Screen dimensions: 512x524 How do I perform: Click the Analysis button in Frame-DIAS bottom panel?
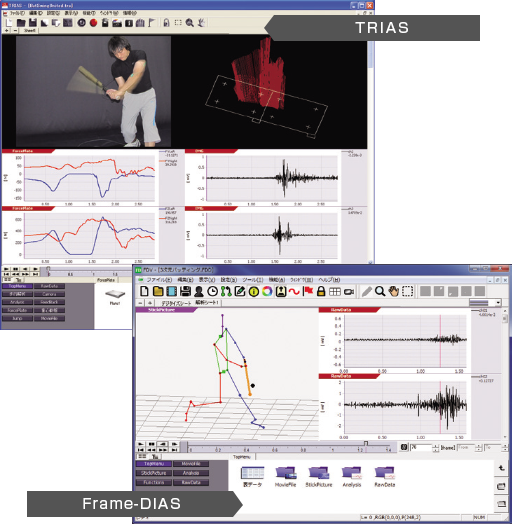(191, 473)
